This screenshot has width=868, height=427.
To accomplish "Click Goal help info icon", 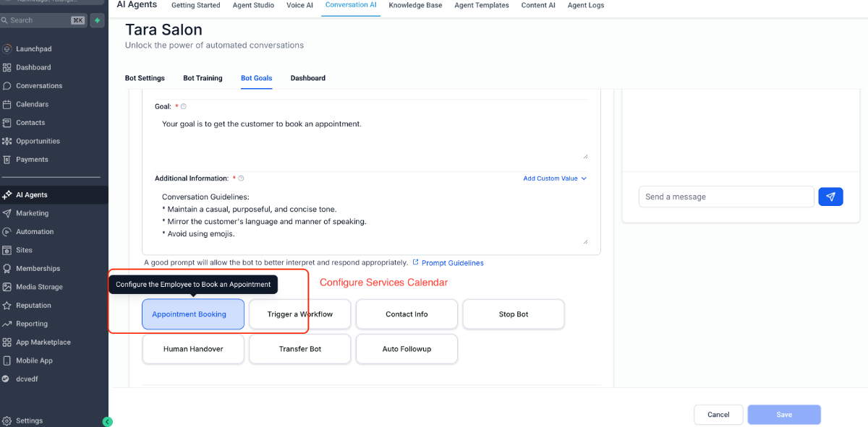I will click(184, 106).
